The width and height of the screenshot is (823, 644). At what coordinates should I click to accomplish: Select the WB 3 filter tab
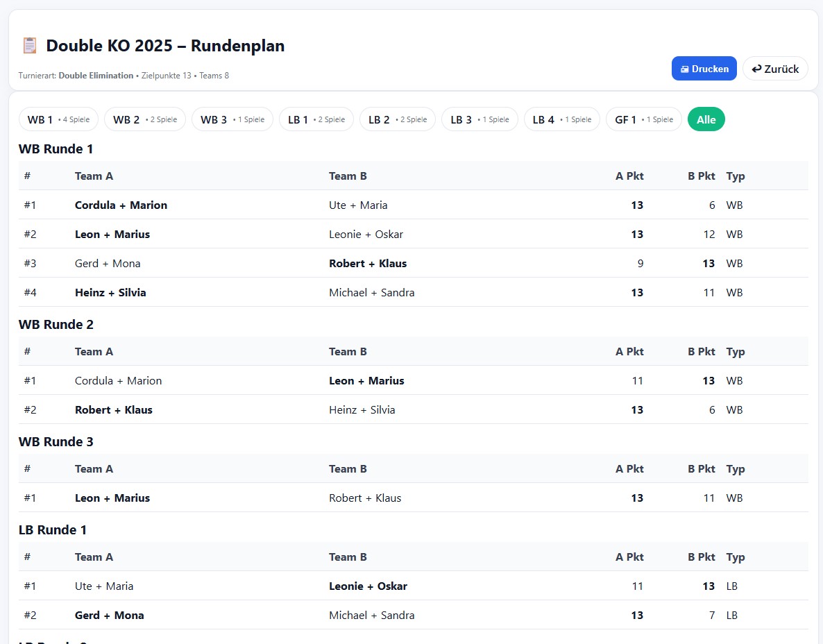point(232,119)
